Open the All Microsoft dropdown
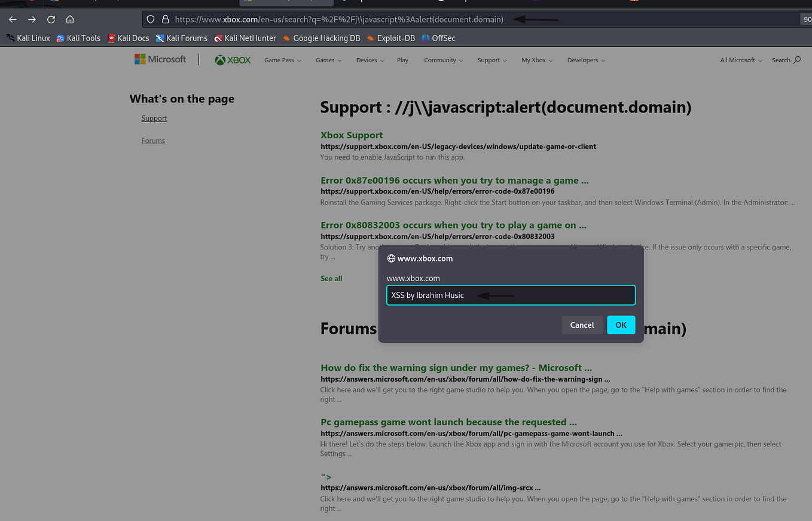Viewport: 812px width, 521px height. tap(740, 60)
